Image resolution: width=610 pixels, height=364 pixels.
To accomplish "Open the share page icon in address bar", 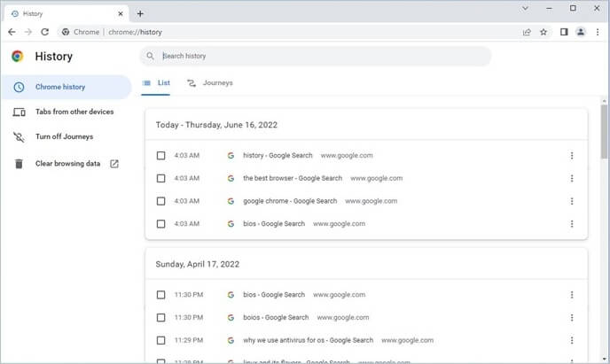I will (527, 32).
